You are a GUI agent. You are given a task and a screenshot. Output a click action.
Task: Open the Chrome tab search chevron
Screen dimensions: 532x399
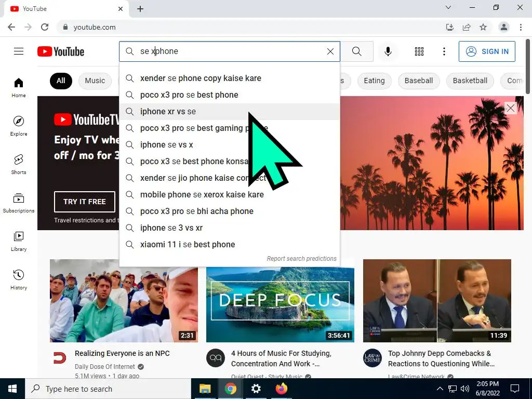pyautogui.click(x=448, y=7)
